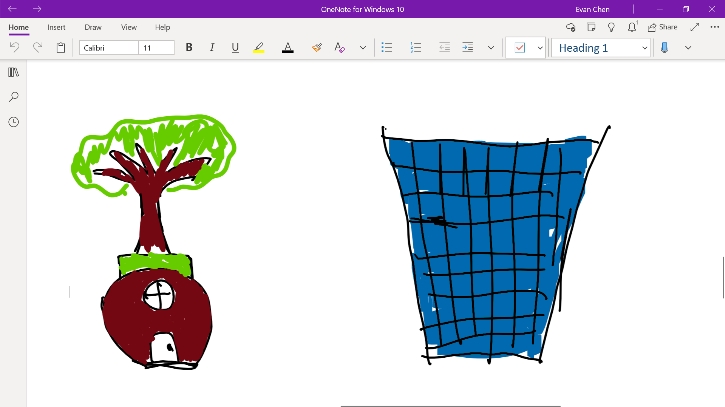Open recent notes clock icon
The image size is (725, 407).
tap(13, 122)
